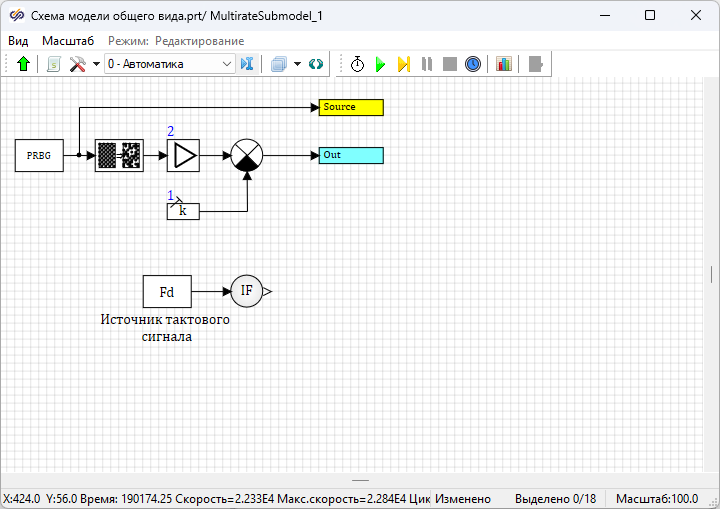Screen dimensions: 720x509
Task: Click the stopwatch icon in toolbar
Action: pos(358,64)
